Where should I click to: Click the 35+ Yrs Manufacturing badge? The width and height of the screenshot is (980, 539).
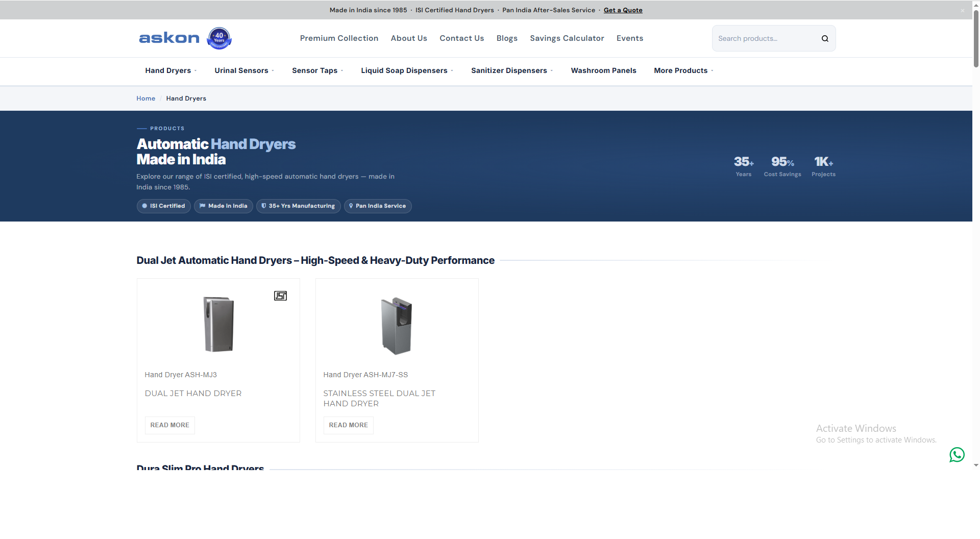pyautogui.click(x=298, y=206)
